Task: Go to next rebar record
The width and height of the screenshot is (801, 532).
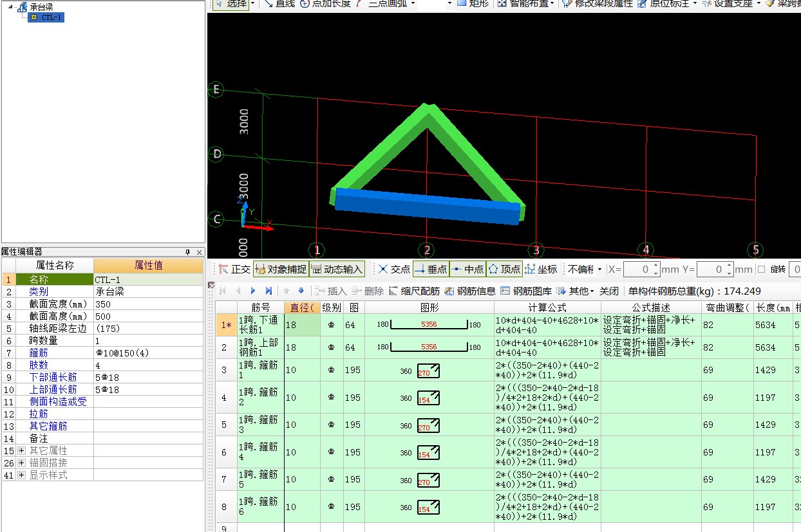Action: pyautogui.click(x=253, y=291)
